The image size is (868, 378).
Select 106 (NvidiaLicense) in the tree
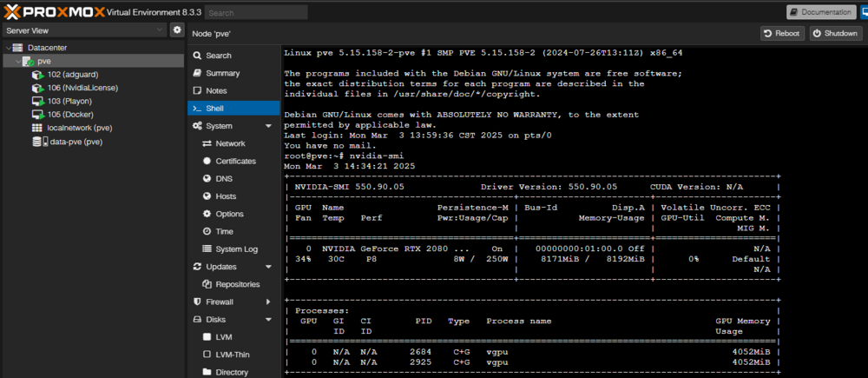[92, 88]
